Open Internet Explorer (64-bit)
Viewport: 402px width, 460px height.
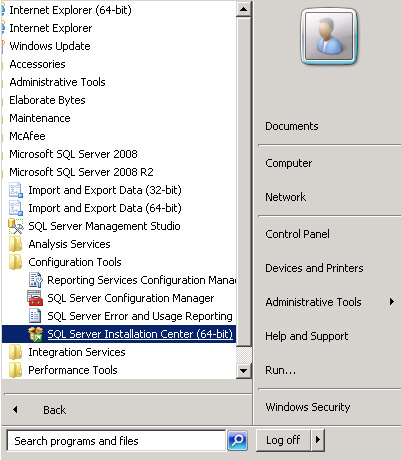(x=70, y=10)
